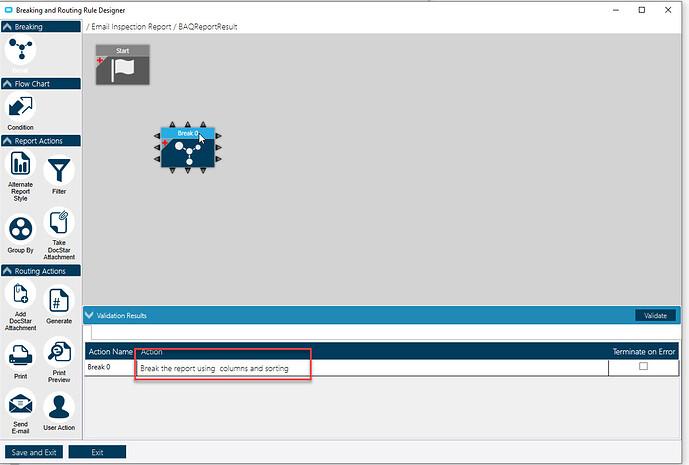This screenshot has height=465, width=689.
Task: Click the validation results text field
Action: pyautogui.click(x=385, y=332)
